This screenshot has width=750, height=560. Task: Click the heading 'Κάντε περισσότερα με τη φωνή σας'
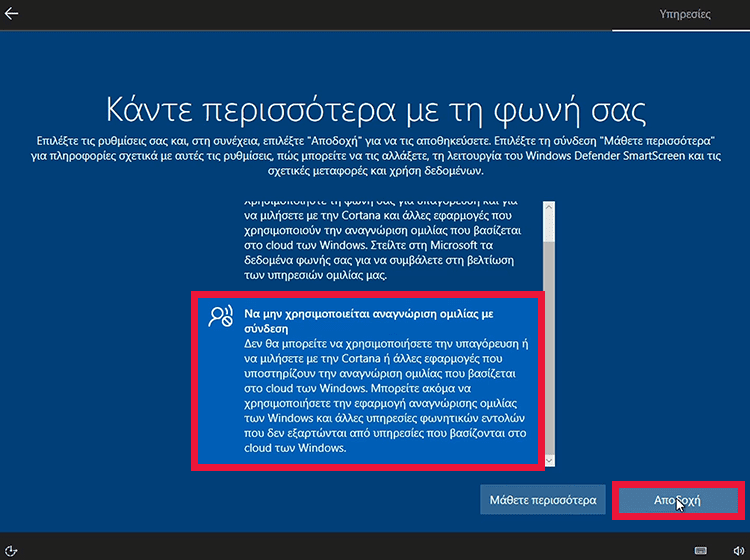376,109
